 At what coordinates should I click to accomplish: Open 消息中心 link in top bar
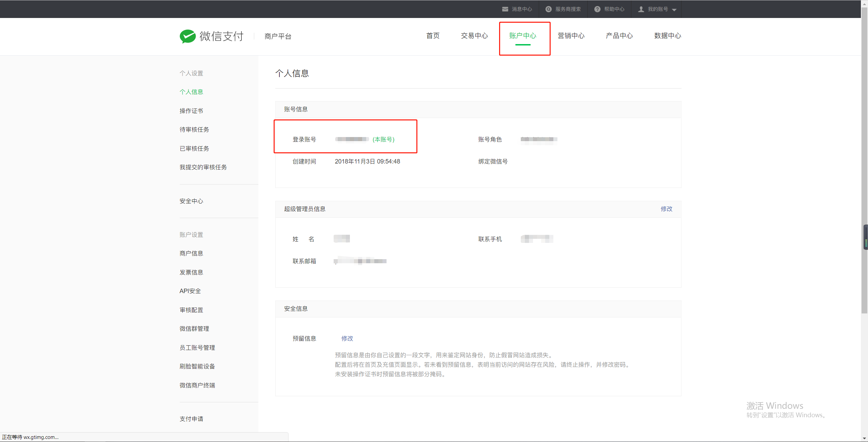click(x=522, y=9)
